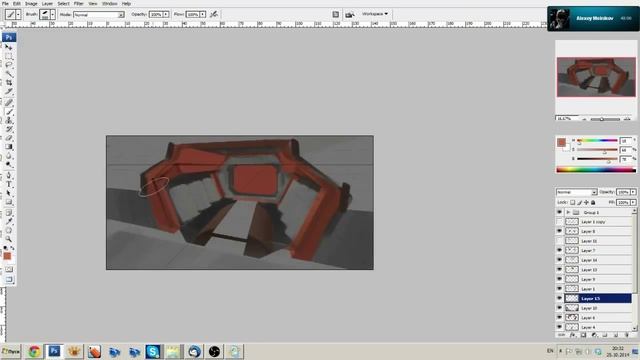Click the color spectrum ramp bar

(596, 169)
